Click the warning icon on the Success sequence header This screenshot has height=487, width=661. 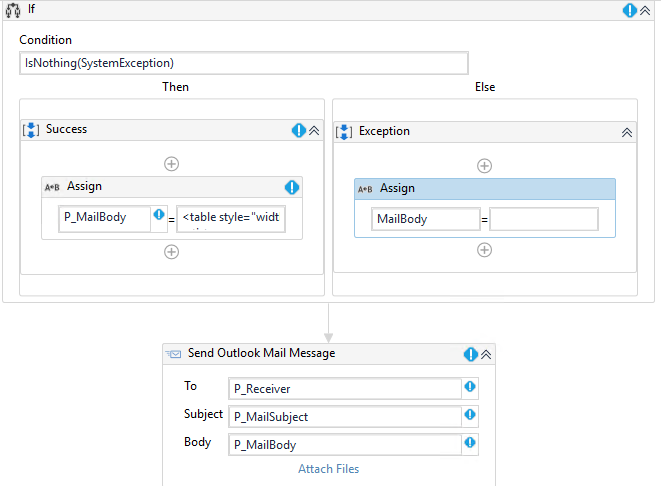[298, 130]
